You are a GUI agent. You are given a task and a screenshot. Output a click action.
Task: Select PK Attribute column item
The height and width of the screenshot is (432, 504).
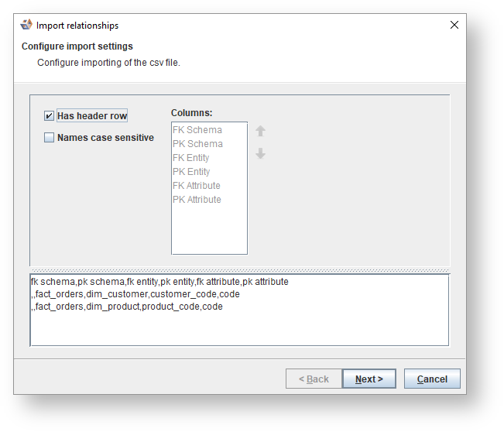pos(197,200)
